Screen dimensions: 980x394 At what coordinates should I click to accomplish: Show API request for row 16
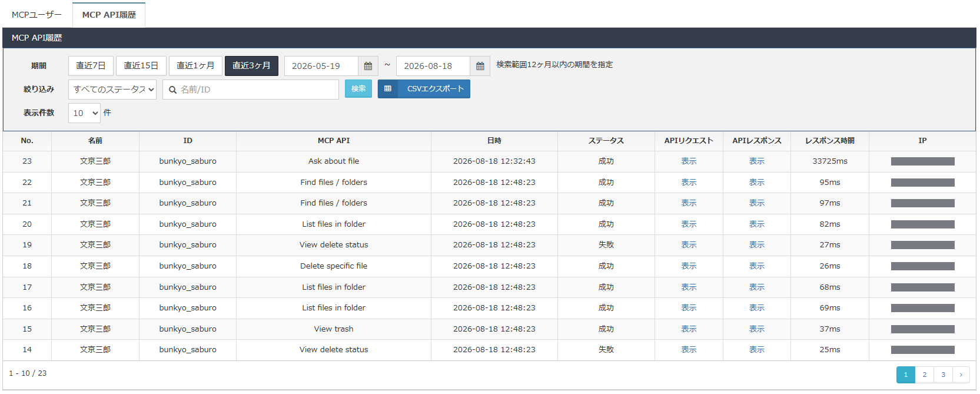click(x=689, y=308)
